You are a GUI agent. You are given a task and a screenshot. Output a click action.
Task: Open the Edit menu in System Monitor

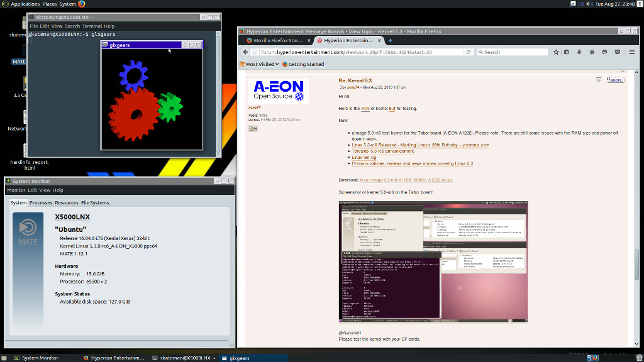[x=33, y=190]
